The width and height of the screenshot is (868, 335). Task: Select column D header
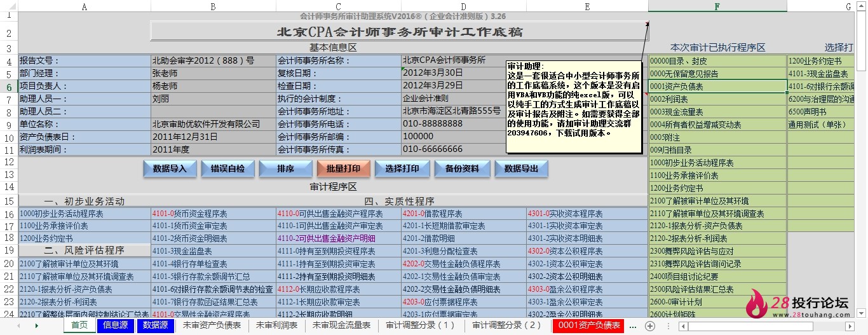pos(463,6)
